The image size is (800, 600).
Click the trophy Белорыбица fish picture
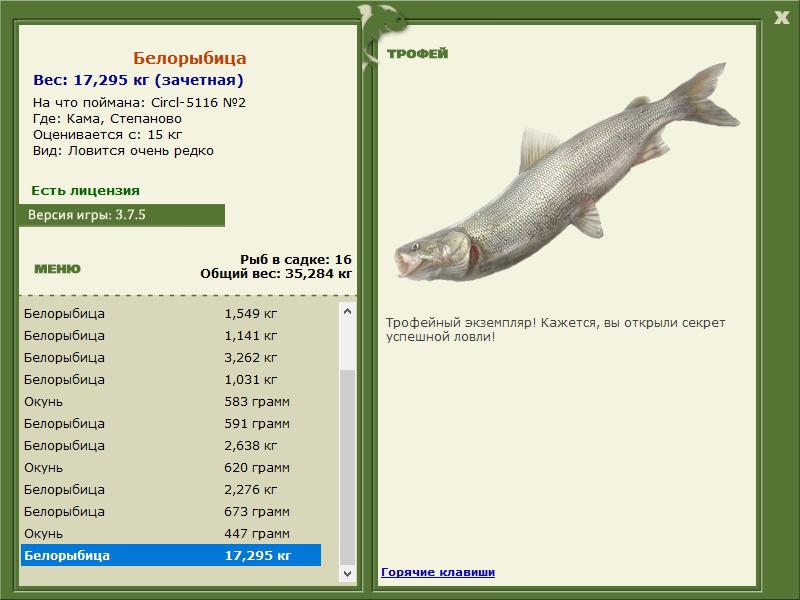tap(566, 173)
